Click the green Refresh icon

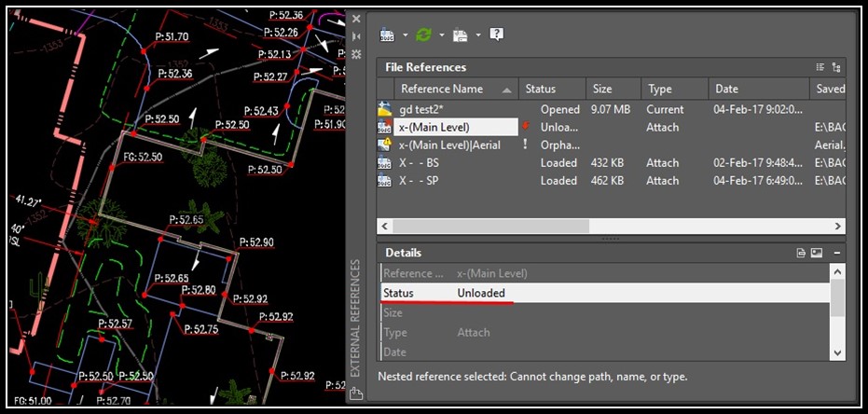click(423, 34)
